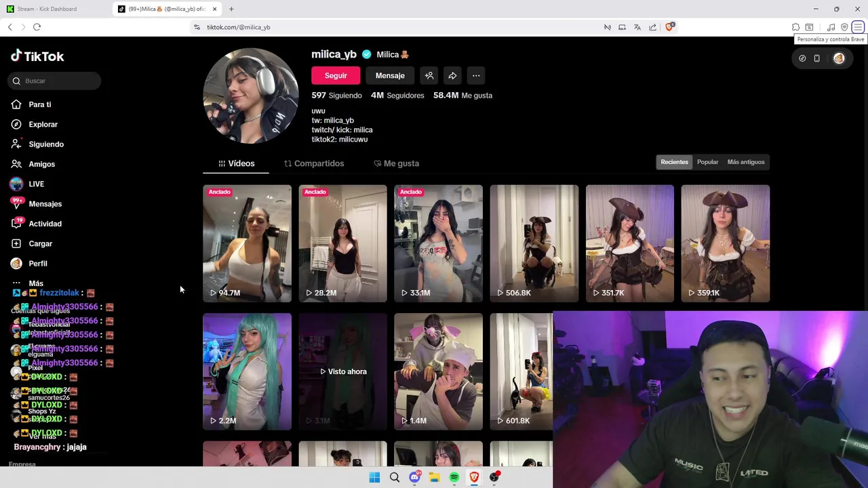Open the pinned video with 94.7M views
Image resolution: width=868 pixels, height=488 pixels.
[x=247, y=243]
